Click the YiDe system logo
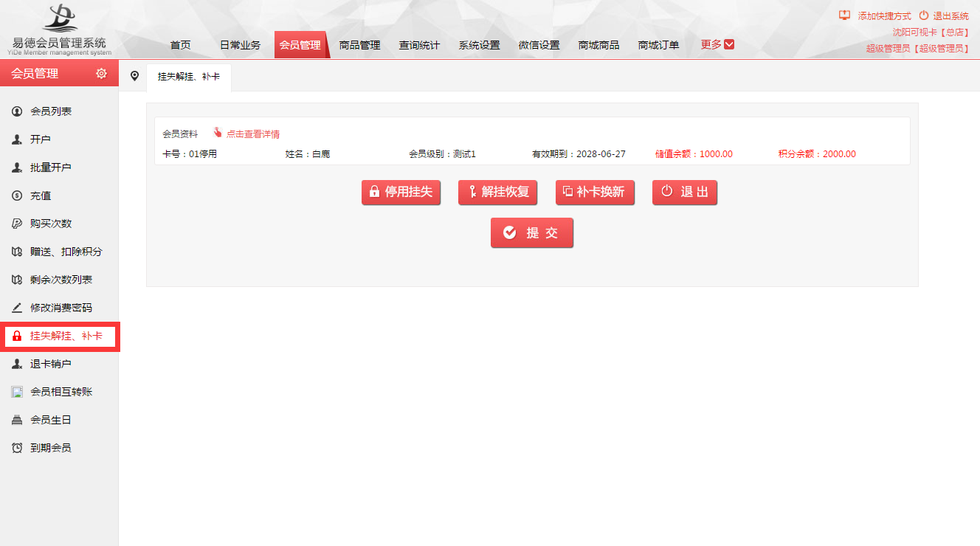This screenshot has height=546, width=980. (x=60, y=29)
